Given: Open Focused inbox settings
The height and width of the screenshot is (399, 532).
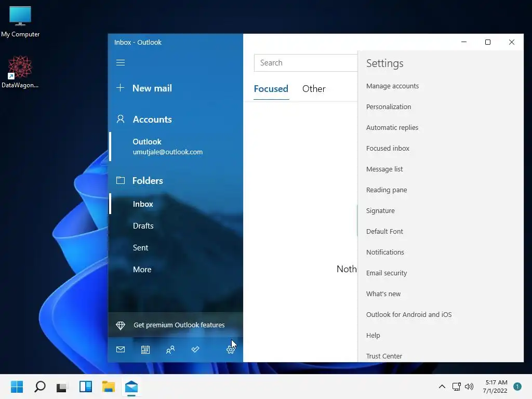Looking at the screenshot, I should point(388,148).
